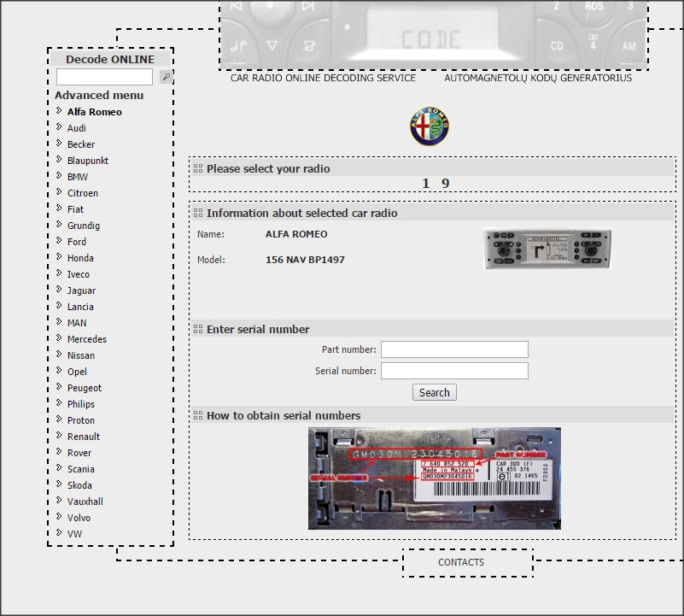Choose Volvo from the brand list
This screenshot has height=616, width=684.
click(79, 518)
